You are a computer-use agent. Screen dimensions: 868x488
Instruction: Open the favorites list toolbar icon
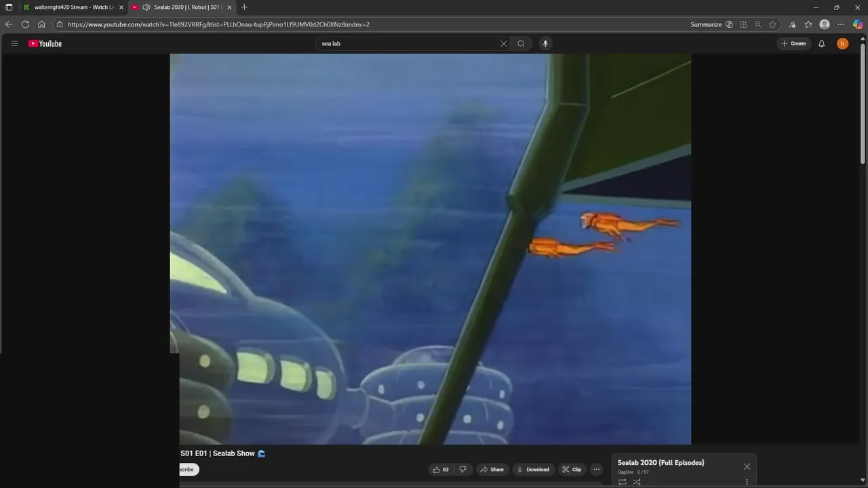click(x=808, y=24)
